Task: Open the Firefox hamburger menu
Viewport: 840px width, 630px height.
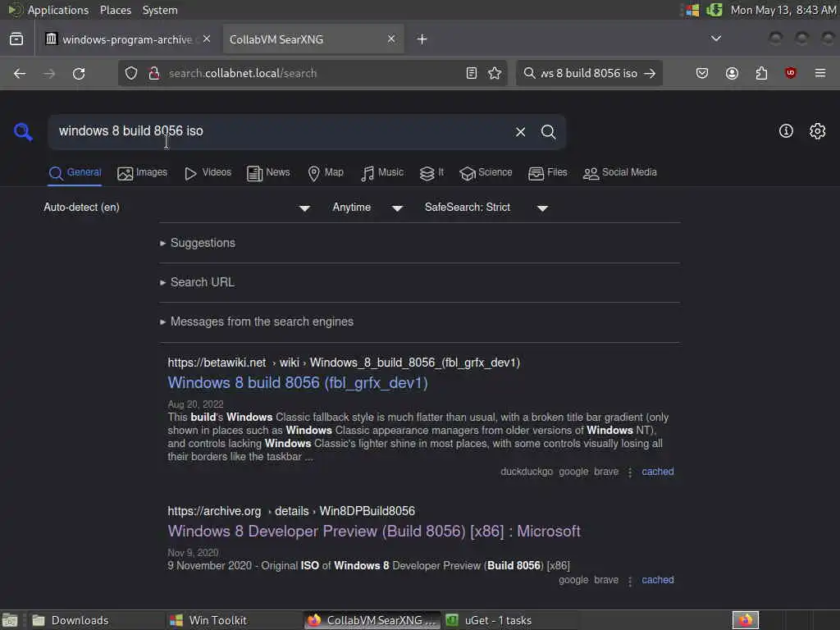Action: tap(820, 73)
